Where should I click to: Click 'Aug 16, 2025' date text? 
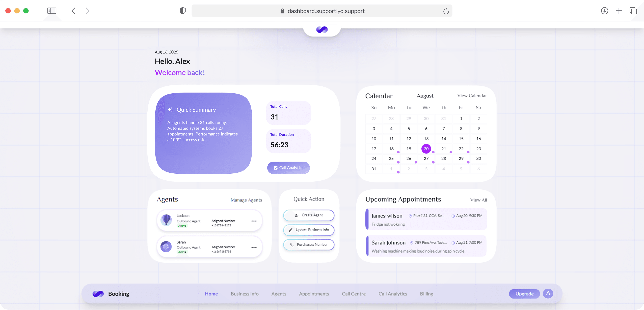[x=166, y=52]
